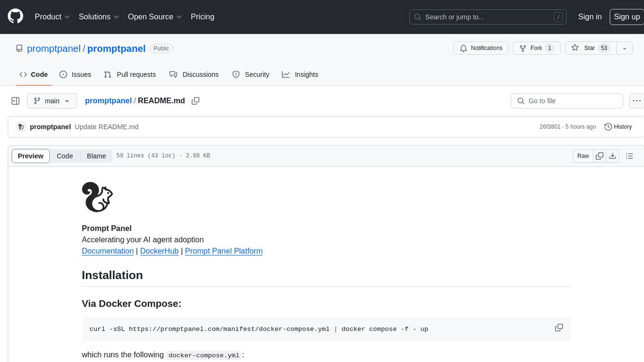Image resolution: width=644 pixels, height=362 pixels.
Task: Open the Insights tab
Action: click(300, 74)
